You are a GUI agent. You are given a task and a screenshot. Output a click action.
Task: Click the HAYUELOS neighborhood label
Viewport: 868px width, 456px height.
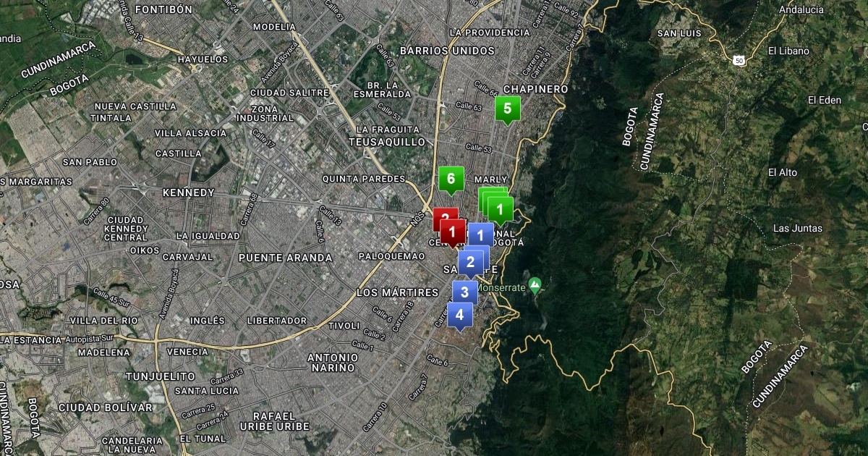click(203, 59)
